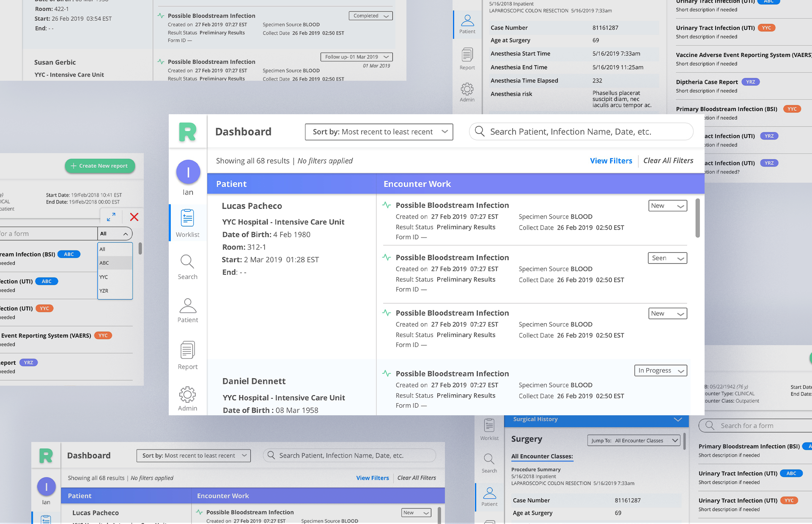Open the Sort by dropdown on main dashboard
This screenshot has width=812, height=524.
point(379,132)
